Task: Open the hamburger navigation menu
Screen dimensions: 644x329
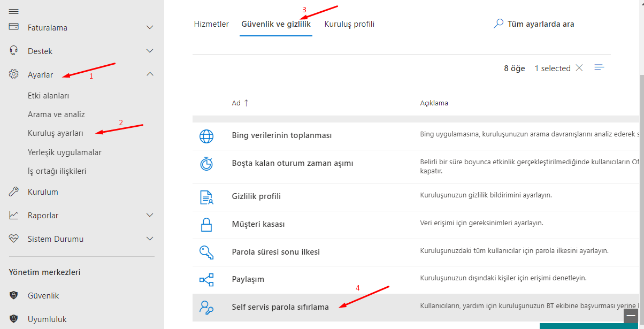Action: click(x=14, y=11)
